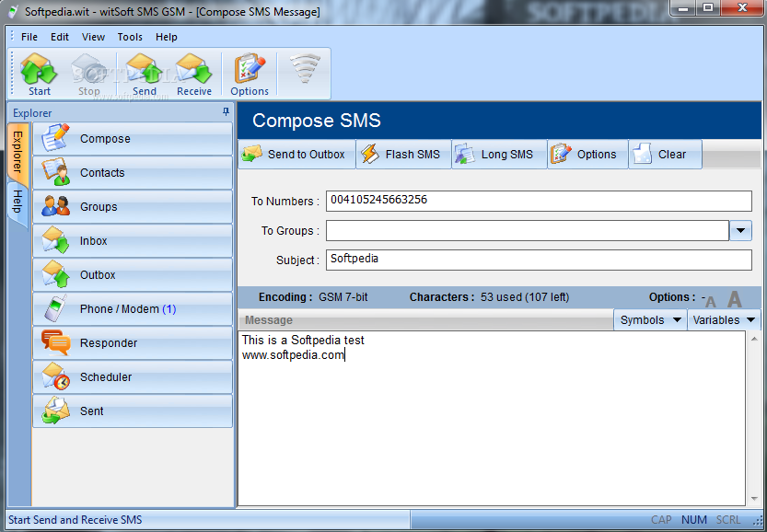
Task: Open Contacts in the Explorer panel
Action: point(133,173)
